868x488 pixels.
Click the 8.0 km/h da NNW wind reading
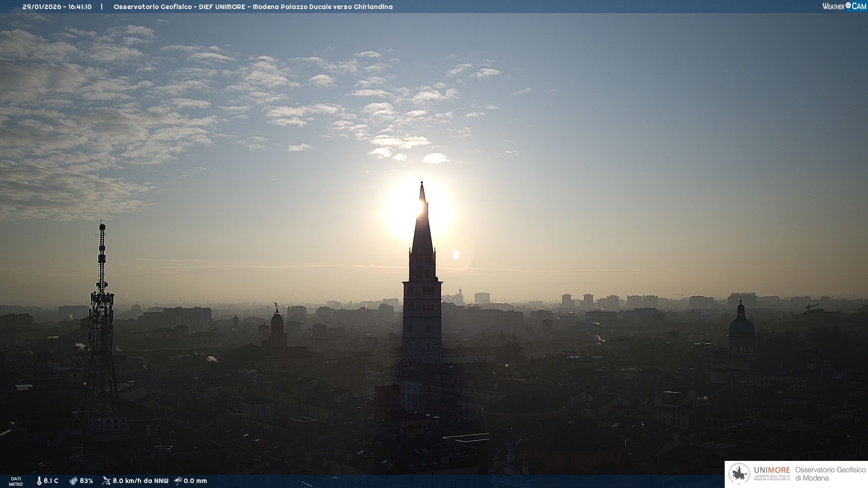click(x=140, y=481)
